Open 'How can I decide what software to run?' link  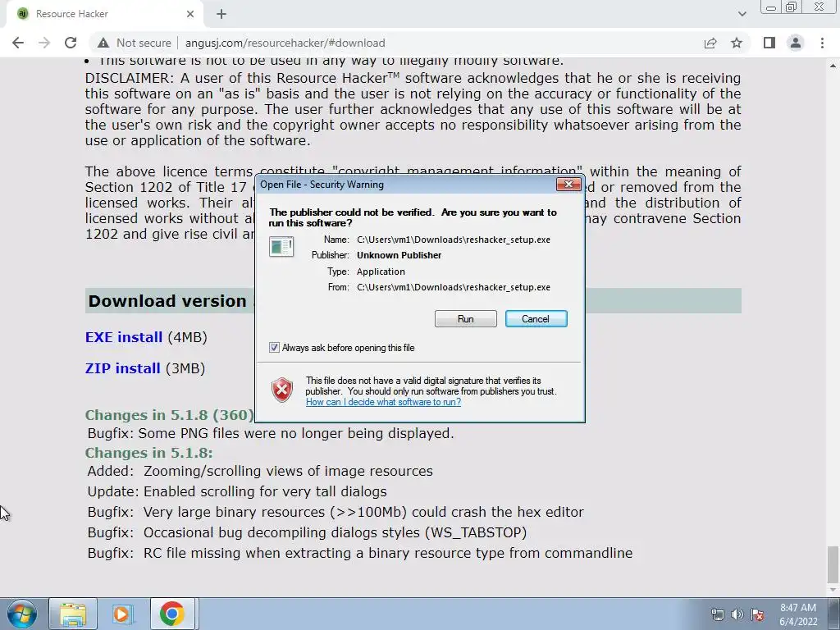pos(383,402)
